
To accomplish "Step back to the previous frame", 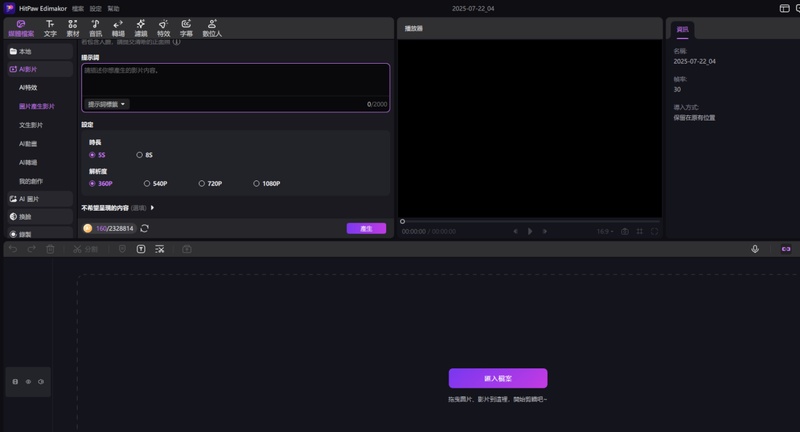I will (x=515, y=232).
